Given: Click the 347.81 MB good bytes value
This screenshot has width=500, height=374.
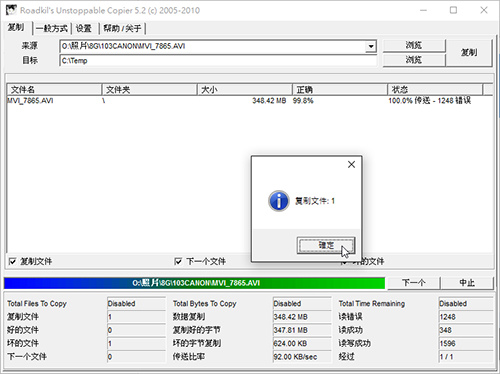Looking at the screenshot, I should coord(302,330).
